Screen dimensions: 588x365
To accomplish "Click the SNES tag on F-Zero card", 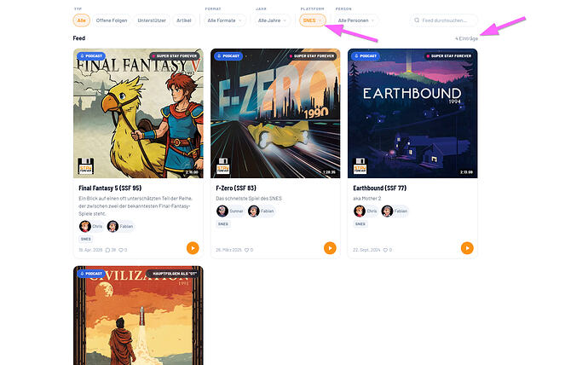I will coord(223,224).
